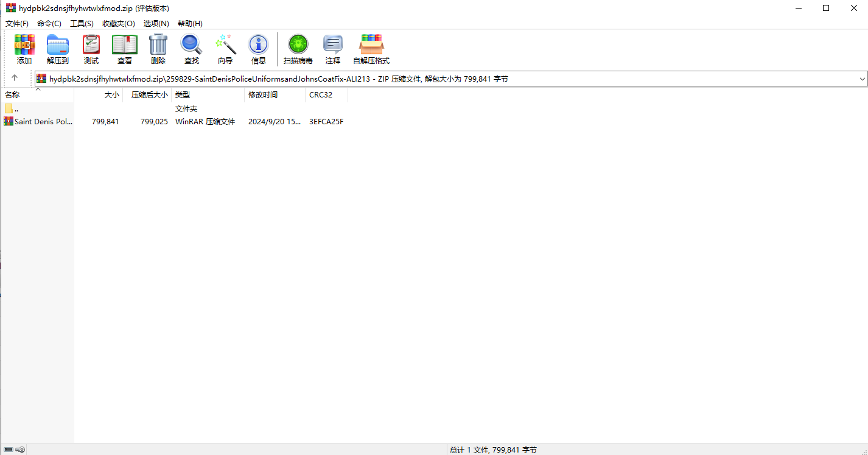Viewport: 868px width, 455px height.
Task: Click the WinRAR icon in the title bar
Action: [11, 8]
